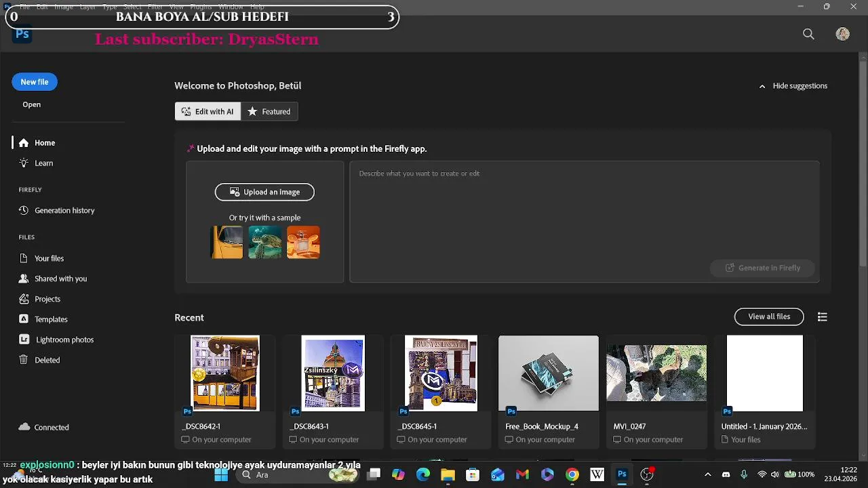The image size is (868, 488).
Task: Open the user profile avatar
Action: click(843, 34)
